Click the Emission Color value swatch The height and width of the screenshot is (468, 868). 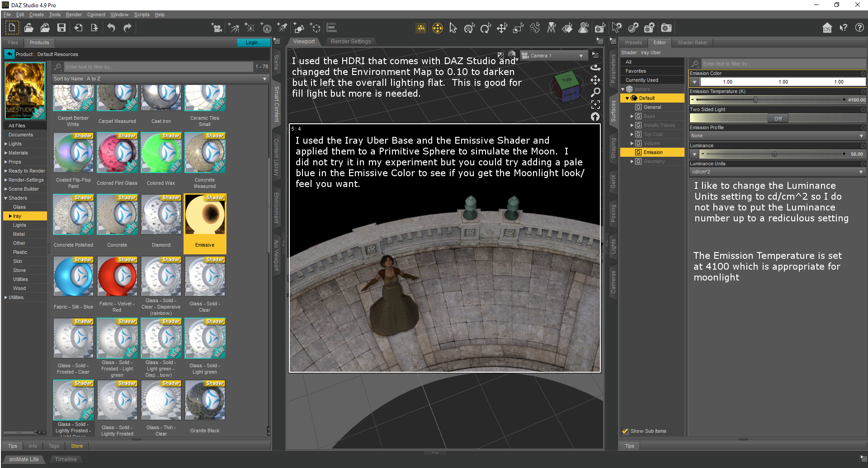[x=783, y=82]
